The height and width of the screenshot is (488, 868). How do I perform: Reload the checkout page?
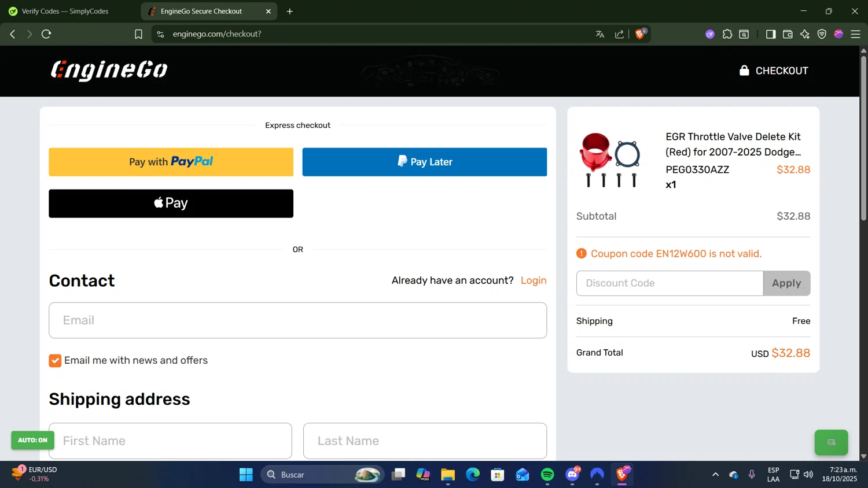click(x=46, y=34)
